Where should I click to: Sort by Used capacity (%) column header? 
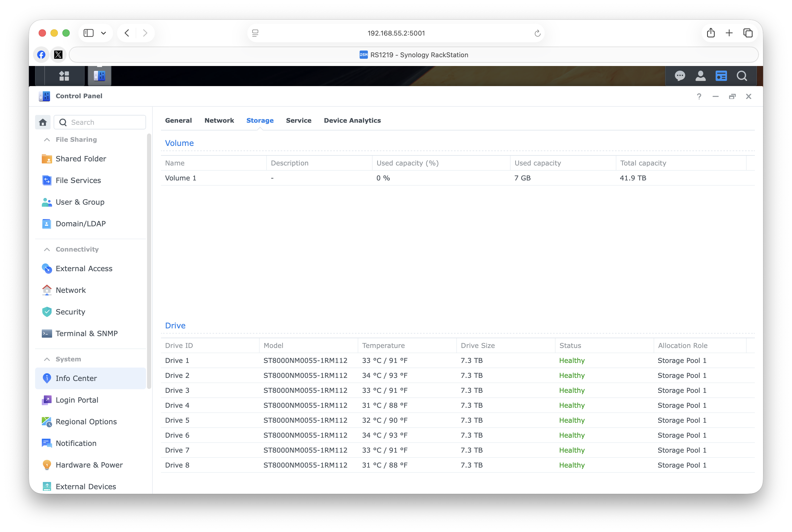[x=441, y=163]
